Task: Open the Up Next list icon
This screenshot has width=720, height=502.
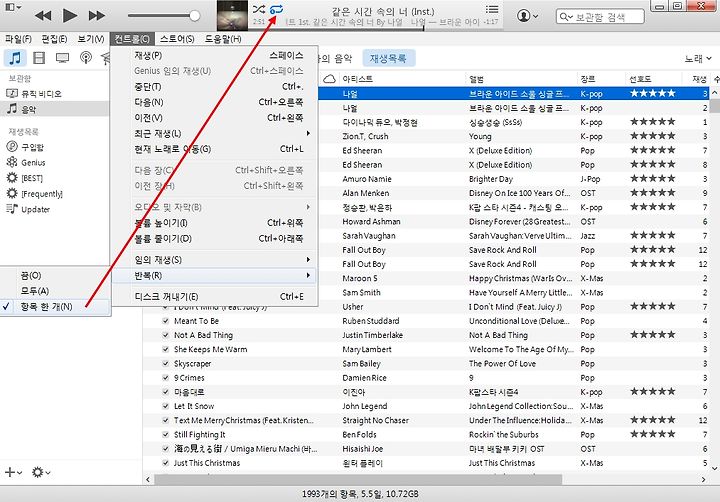Action: point(492,9)
